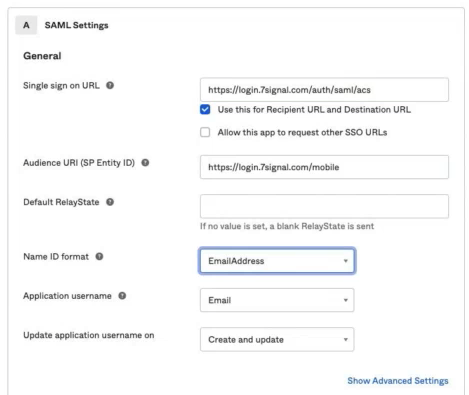Uncheck Use this for Recipient URL checkbox
This screenshot has height=395, width=469.
(x=205, y=109)
